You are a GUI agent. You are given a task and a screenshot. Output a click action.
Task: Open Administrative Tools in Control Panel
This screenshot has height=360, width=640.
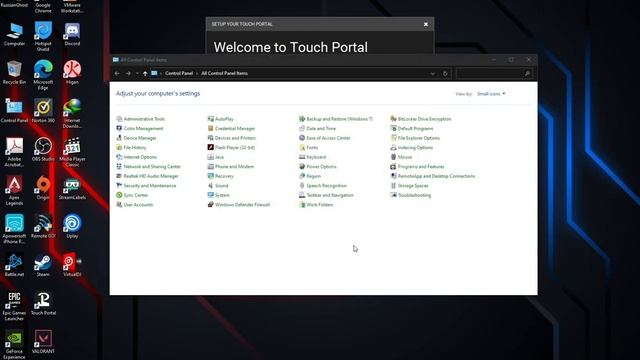[x=140, y=119]
